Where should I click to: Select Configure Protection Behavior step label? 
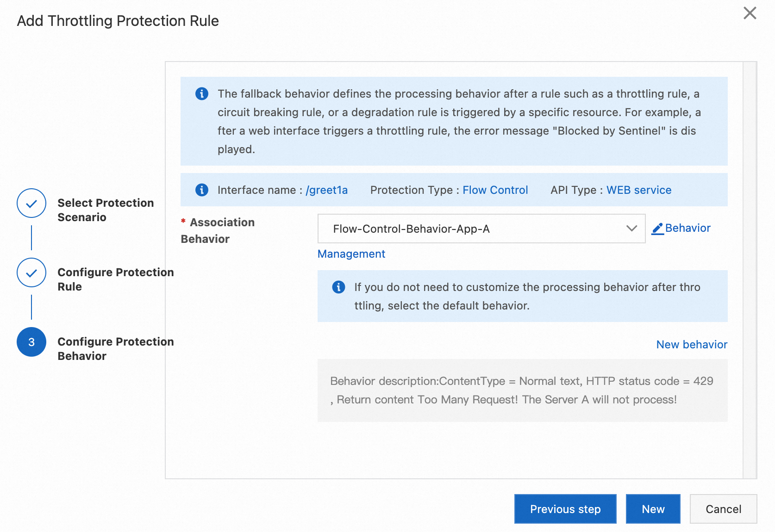[116, 349]
